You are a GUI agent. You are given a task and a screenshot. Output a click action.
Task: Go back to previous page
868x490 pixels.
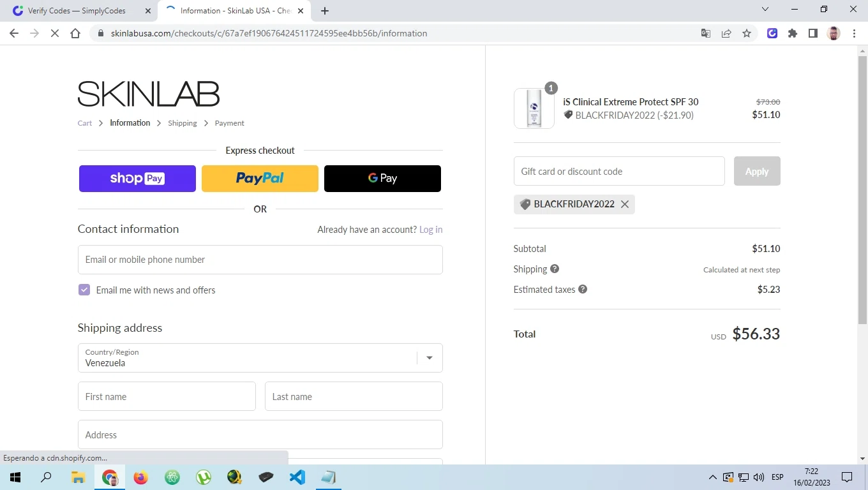14,33
